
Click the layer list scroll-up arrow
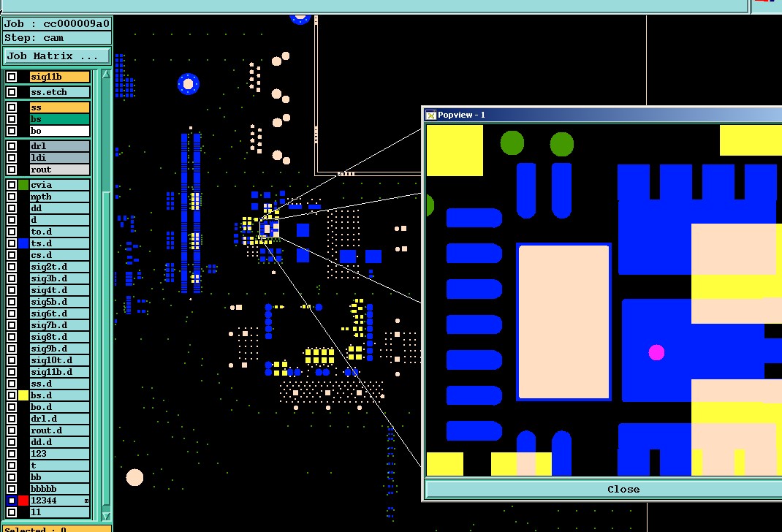tap(106, 75)
